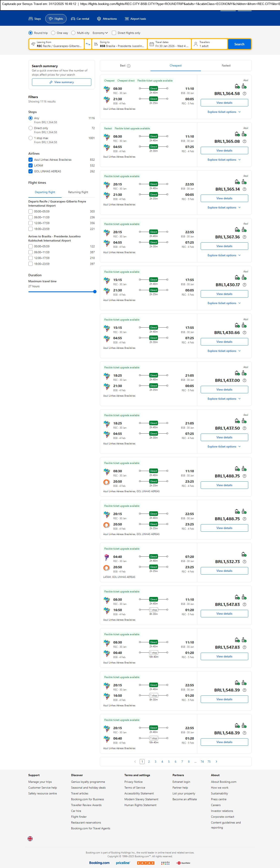
Task: Click the View summary button
Action: pyautogui.click(x=62, y=82)
